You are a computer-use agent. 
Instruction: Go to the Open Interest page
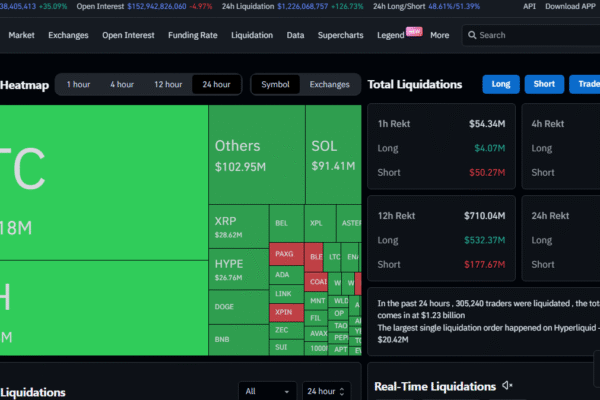[x=127, y=35]
